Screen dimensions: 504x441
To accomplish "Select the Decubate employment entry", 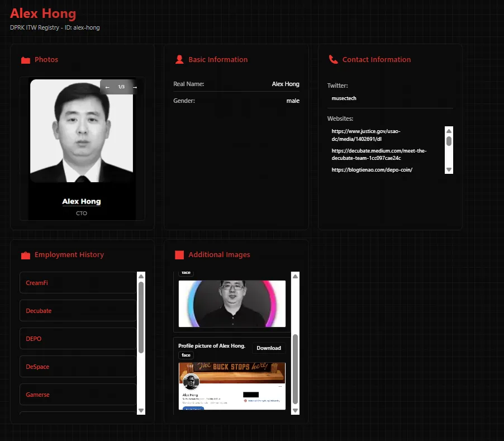I will click(78, 311).
